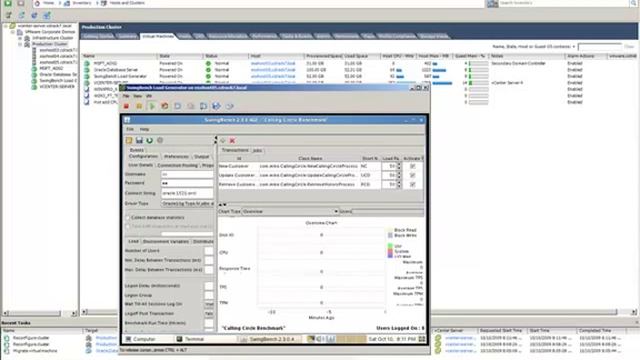Click the gray round icon in SwingBench toolbar
Screen dimensions: 640x360
(160, 140)
